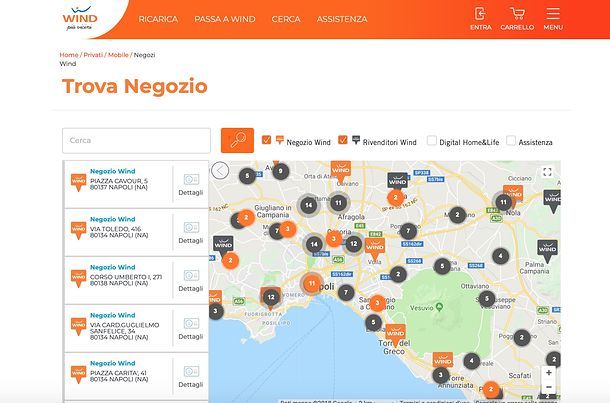Viewport: 610px width, 403px height.
Task: Click the orange 3 cluster at San Giorgio a Cremano
Action: point(377,303)
